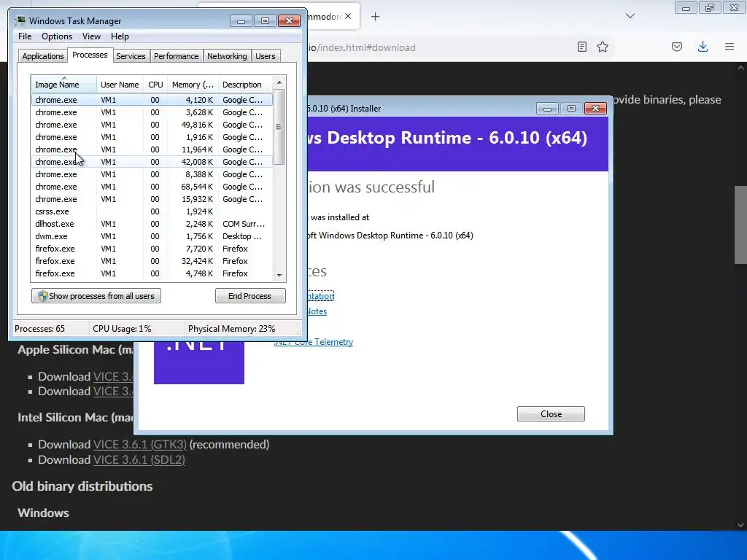Image resolution: width=747 pixels, height=560 pixels.
Task: Open the .NET Core Telemetry link
Action: (x=314, y=342)
